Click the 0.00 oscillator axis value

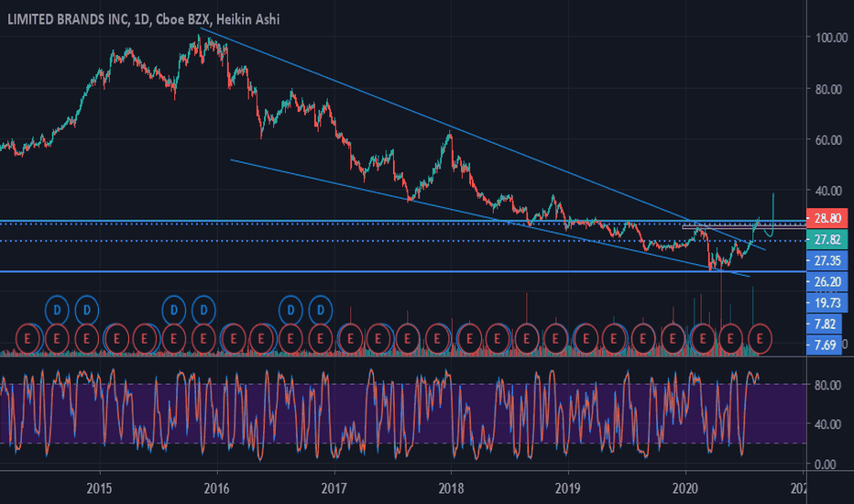pos(825,465)
